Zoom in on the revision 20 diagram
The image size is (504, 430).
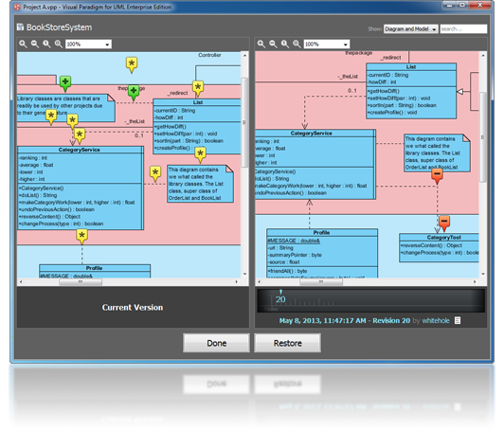[261, 44]
